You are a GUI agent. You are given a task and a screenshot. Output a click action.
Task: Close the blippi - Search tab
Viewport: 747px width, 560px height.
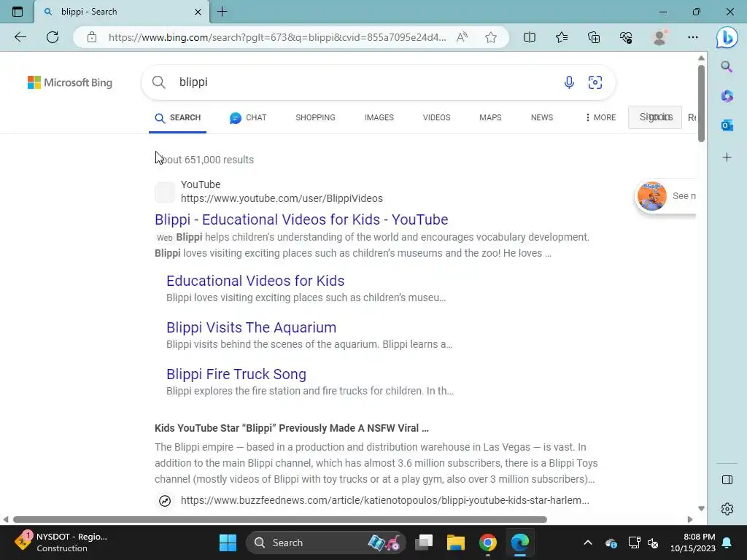(198, 12)
